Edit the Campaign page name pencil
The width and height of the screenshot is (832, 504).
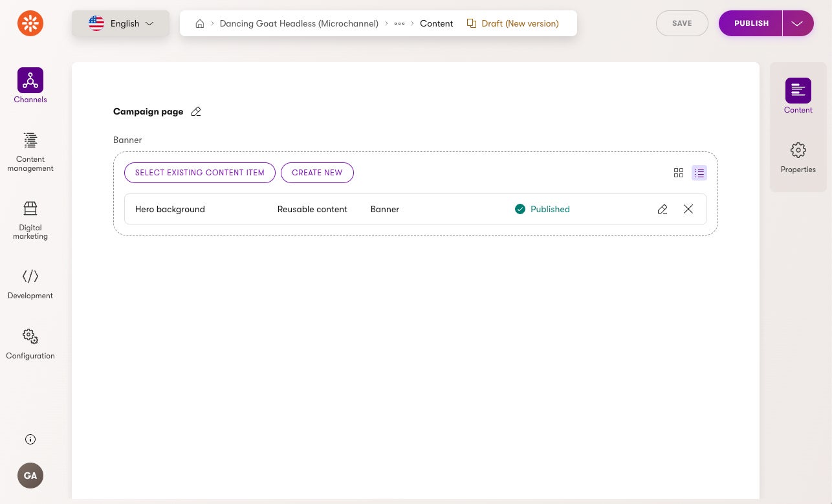pos(197,112)
